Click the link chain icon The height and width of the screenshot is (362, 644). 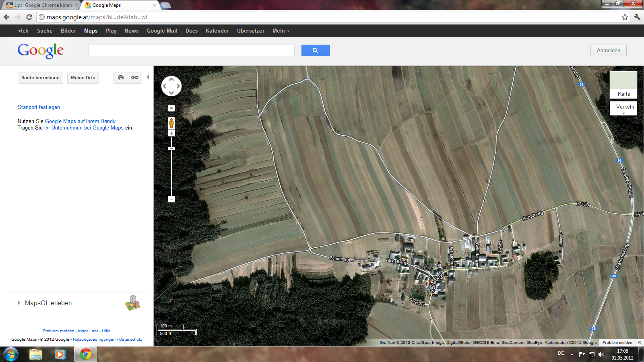pyautogui.click(x=135, y=78)
